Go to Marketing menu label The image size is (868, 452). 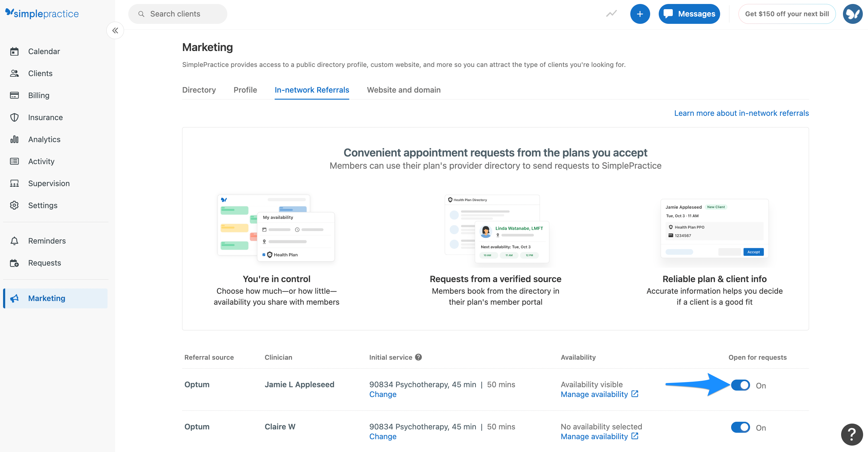(x=46, y=298)
